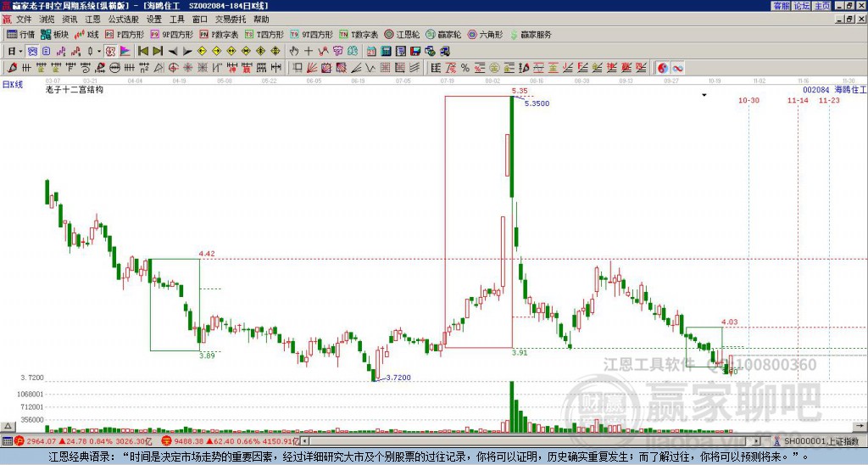Screen dimensions: 868x465
Task: Click the red pencil drawing icon
Action: (x=12, y=68)
